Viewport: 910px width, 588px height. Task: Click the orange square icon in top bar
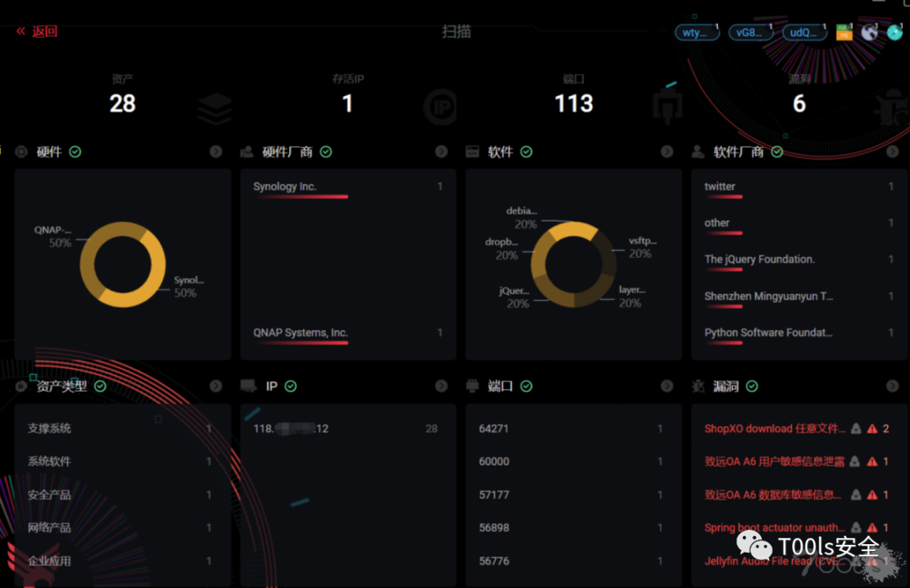tap(843, 33)
